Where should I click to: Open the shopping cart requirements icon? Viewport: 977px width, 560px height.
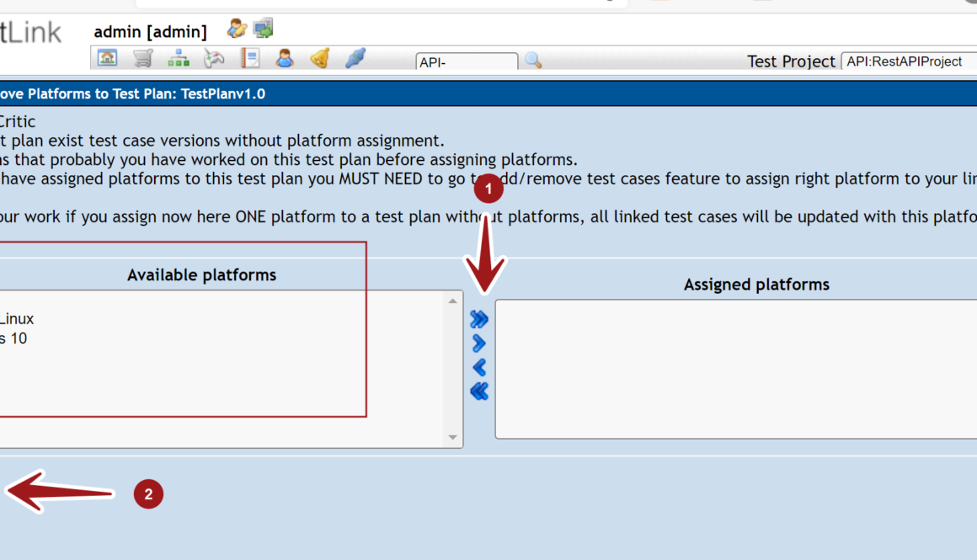click(x=142, y=58)
